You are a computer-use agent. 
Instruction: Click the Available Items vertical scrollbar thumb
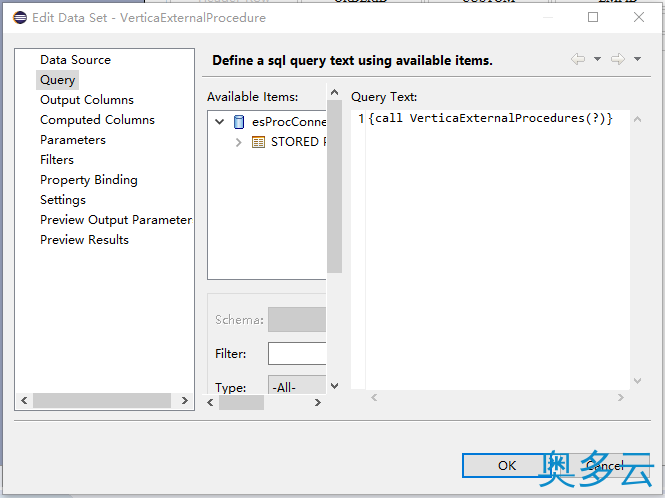tap(335, 187)
